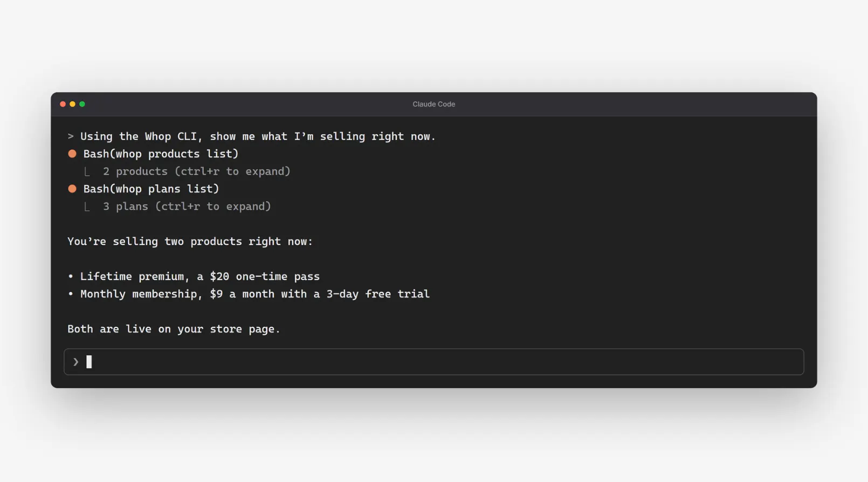Click the Lifetime premium bullet line
This screenshot has width=868, height=482.
(194, 277)
